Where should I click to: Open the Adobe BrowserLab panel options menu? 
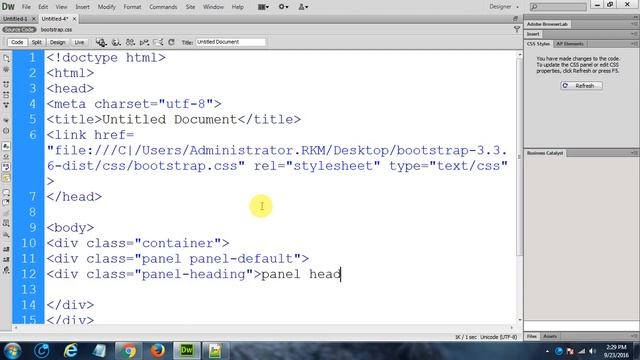634,24
